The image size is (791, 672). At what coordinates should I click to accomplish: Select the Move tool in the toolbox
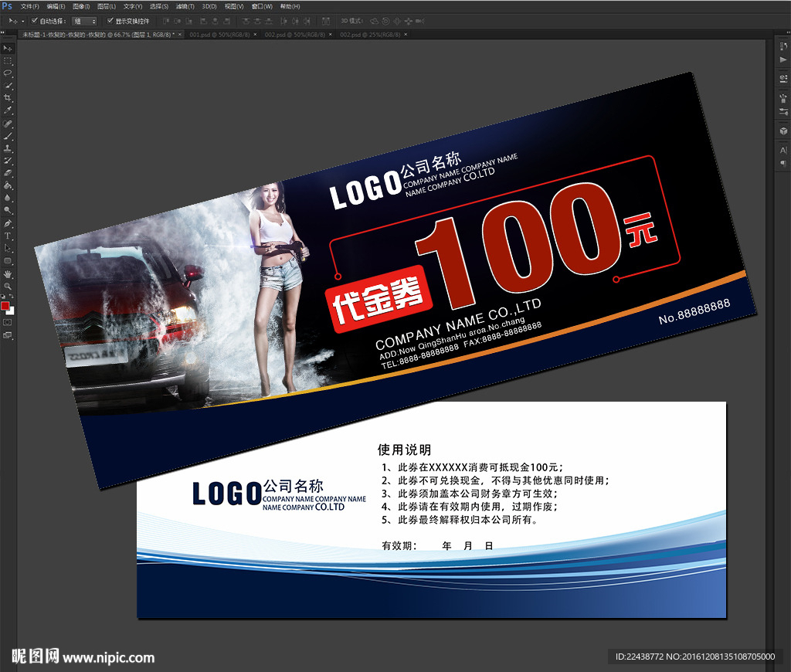tap(8, 49)
